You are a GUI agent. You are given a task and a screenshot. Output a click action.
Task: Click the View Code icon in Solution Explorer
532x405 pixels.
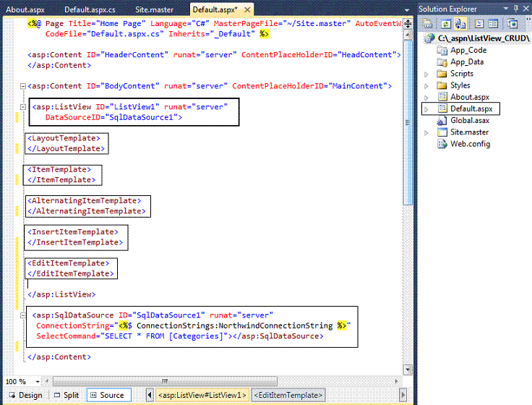479,24
